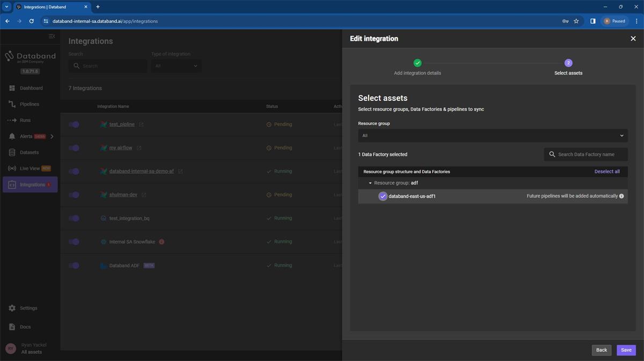The height and width of the screenshot is (361, 644).
Task: Deselect the databand-east-us-adf1 checkbox
Action: [x=383, y=196]
